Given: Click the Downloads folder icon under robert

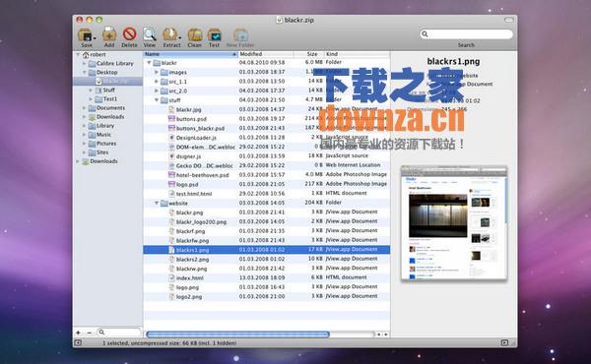Looking at the screenshot, I should pyautogui.click(x=92, y=117).
